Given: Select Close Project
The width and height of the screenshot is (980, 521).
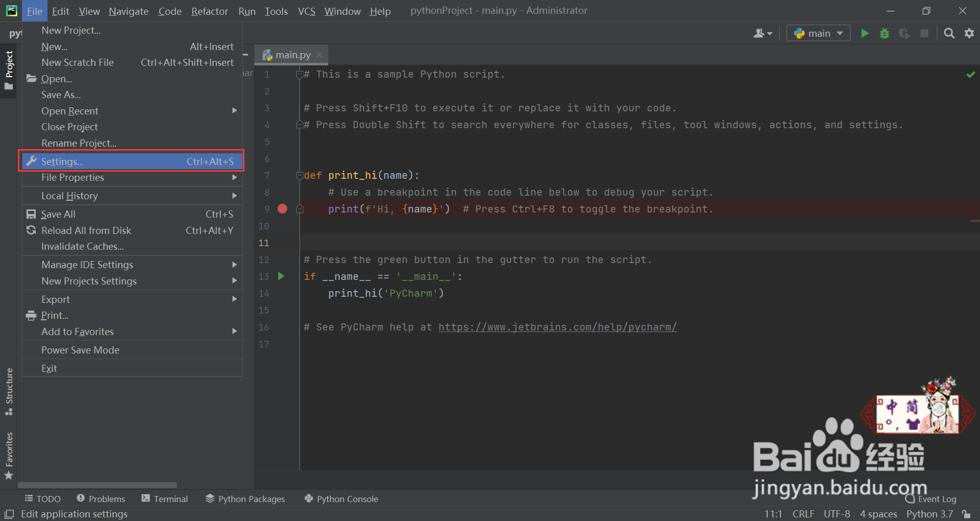Looking at the screenshot, I should tap(132, 127).
